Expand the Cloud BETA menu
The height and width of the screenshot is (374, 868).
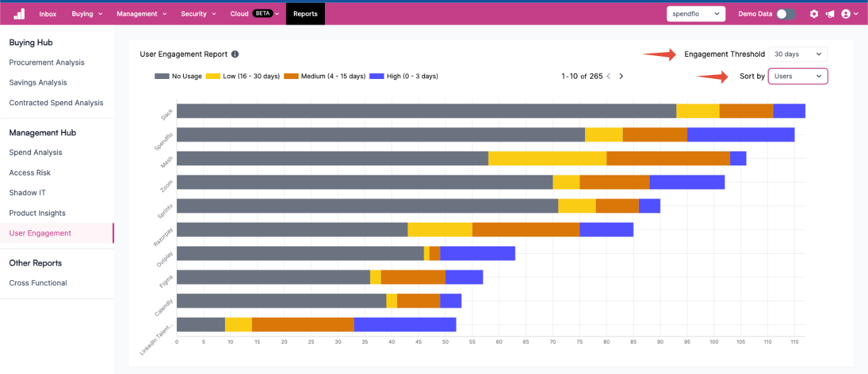pos(255,14)
